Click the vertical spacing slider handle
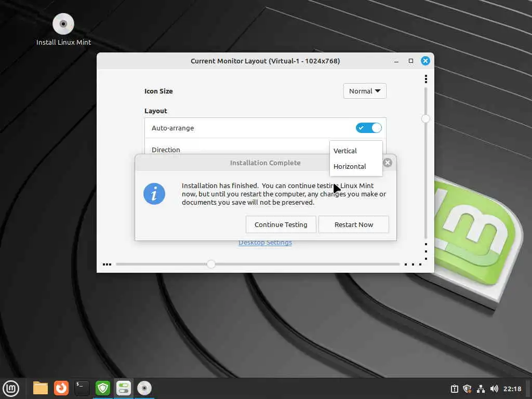 425,119
